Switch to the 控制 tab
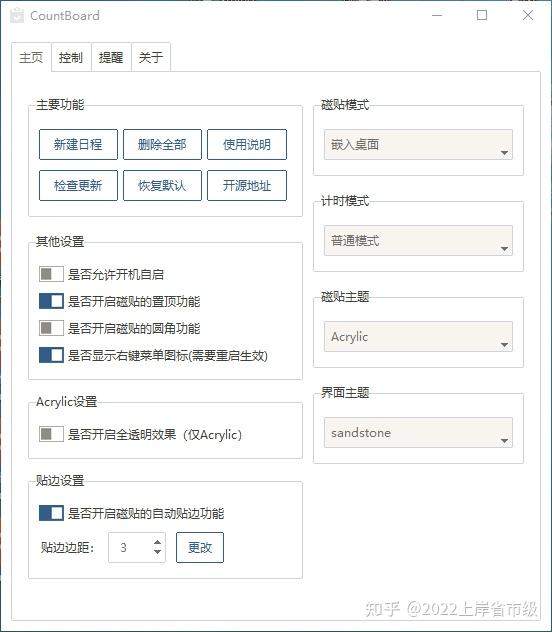 [x=71, y=57]
